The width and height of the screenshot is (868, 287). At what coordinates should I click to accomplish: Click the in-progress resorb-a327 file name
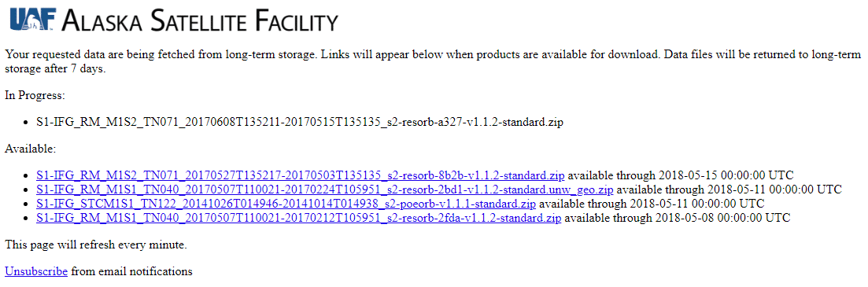coord(300,122)
